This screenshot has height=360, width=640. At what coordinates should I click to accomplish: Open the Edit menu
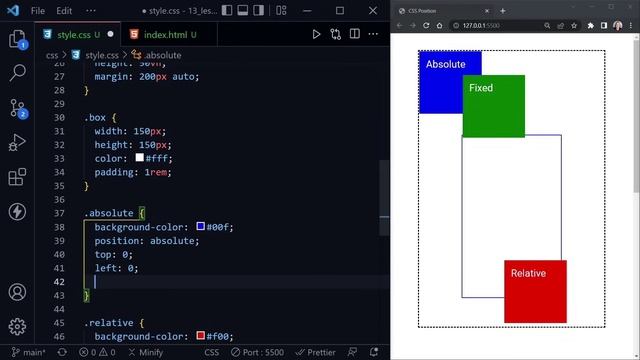64,11
